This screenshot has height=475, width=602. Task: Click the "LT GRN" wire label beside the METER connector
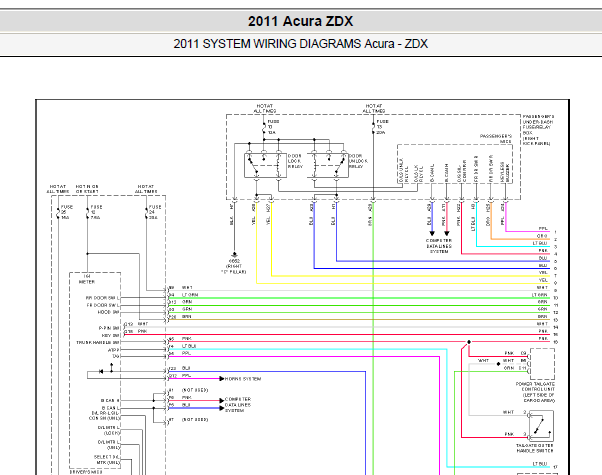[x=190, y=295]
